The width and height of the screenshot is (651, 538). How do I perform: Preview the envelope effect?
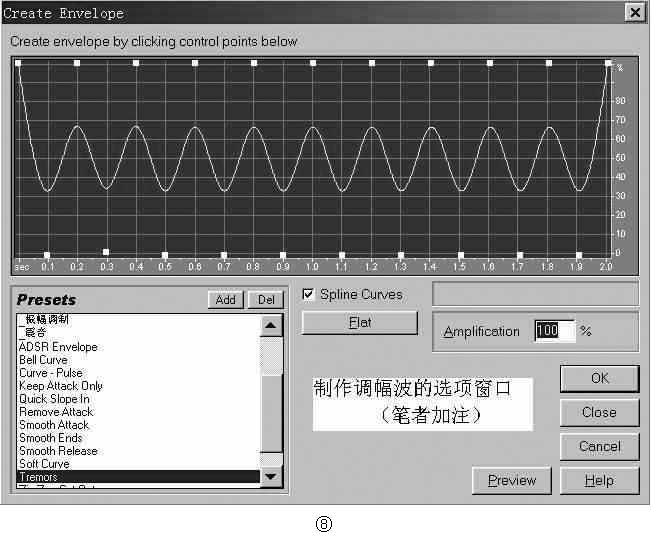click(512, 481)
